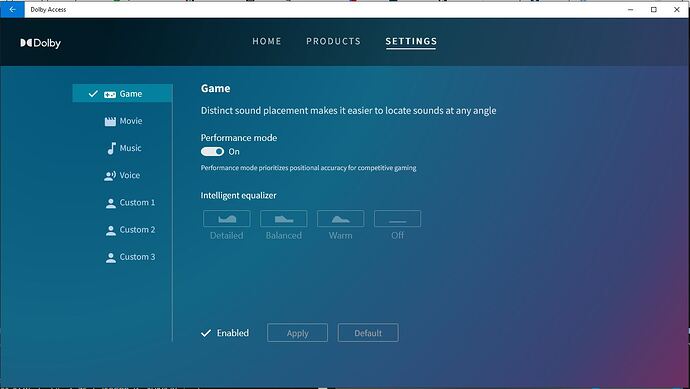Switch to the PRODUCTS tab
Image resolution: width=690 pixels, height=389 pixels.
(334, 41)
